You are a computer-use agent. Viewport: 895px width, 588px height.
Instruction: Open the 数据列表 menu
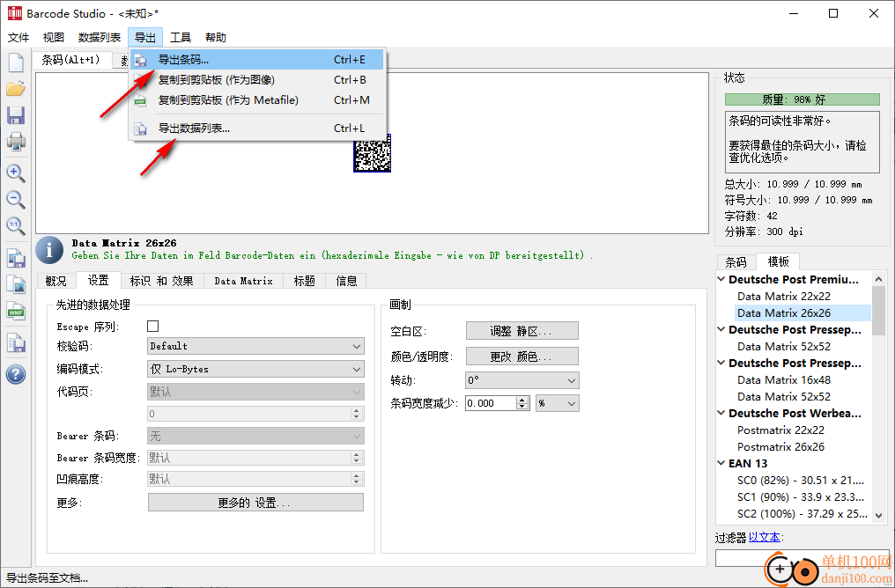[100, 38]
